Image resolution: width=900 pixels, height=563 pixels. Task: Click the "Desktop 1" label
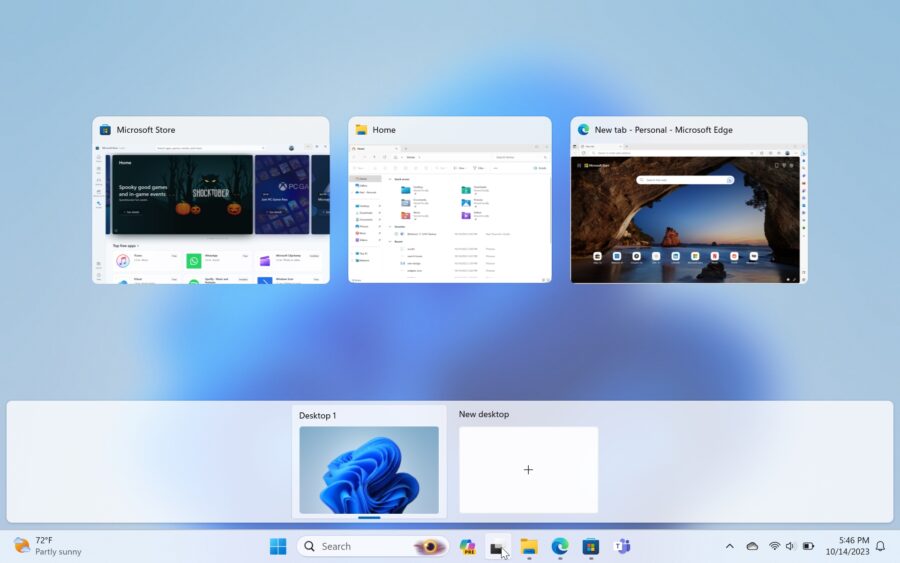(317, 416)
